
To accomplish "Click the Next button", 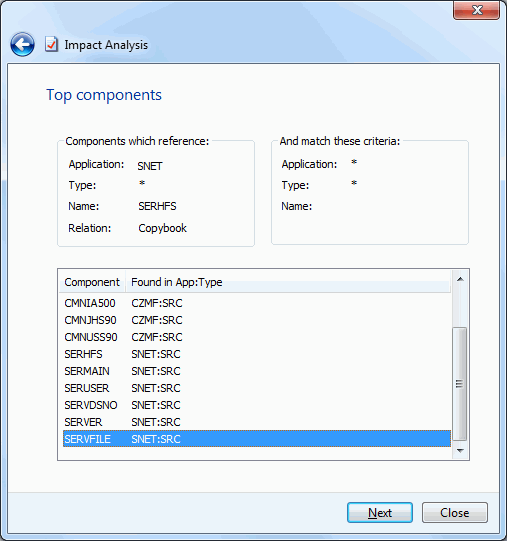I will coord(380,513).
